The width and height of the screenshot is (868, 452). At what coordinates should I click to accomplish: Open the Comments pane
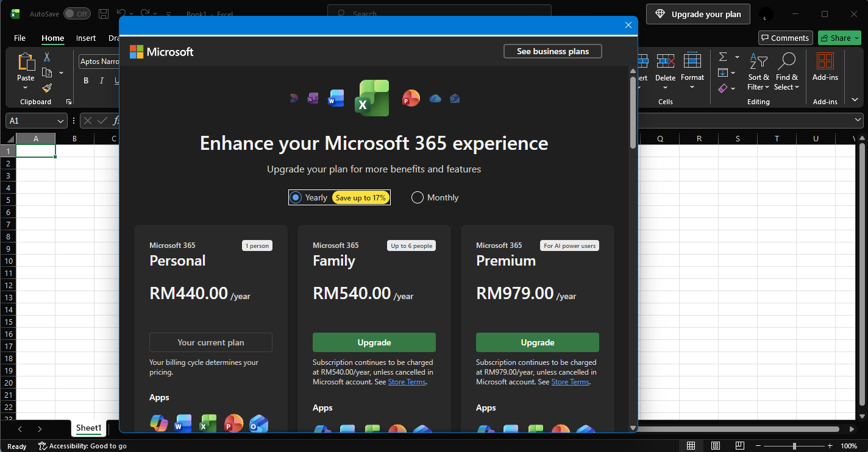tap(786, 38)
